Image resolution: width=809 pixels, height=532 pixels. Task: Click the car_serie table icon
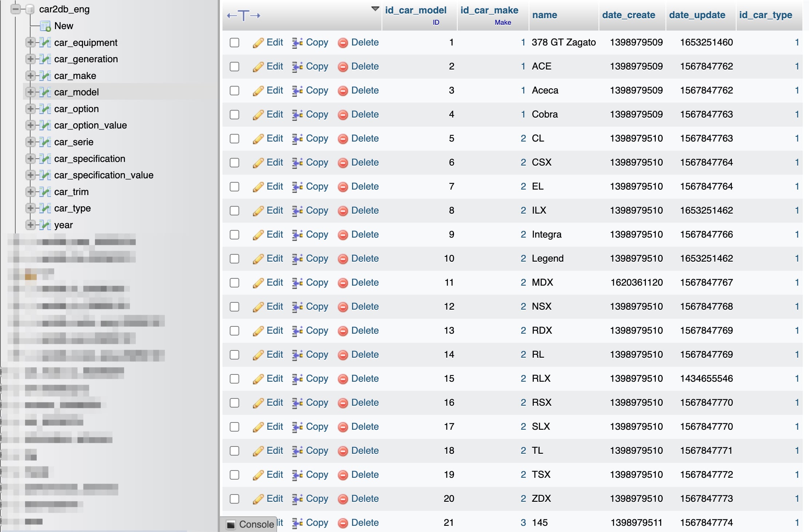click(45, 142)
